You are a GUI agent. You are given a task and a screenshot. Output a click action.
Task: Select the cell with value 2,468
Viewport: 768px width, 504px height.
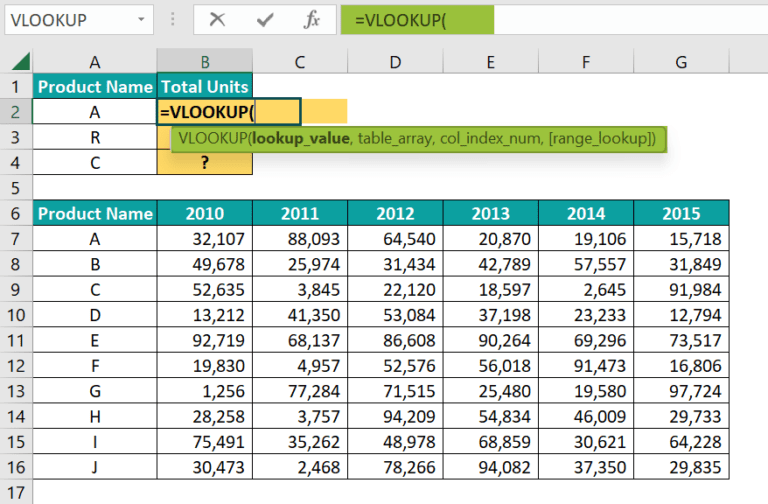click(300, 467)
